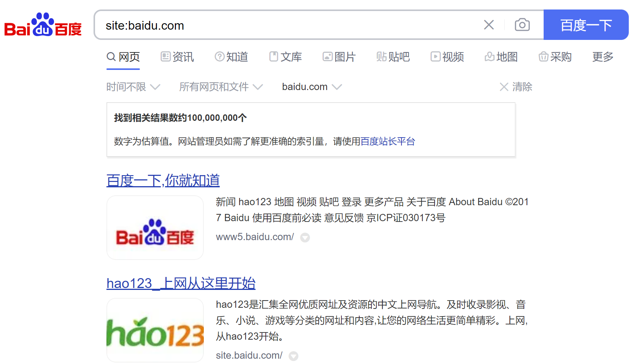Open the 文库 tab

point(286,57)
